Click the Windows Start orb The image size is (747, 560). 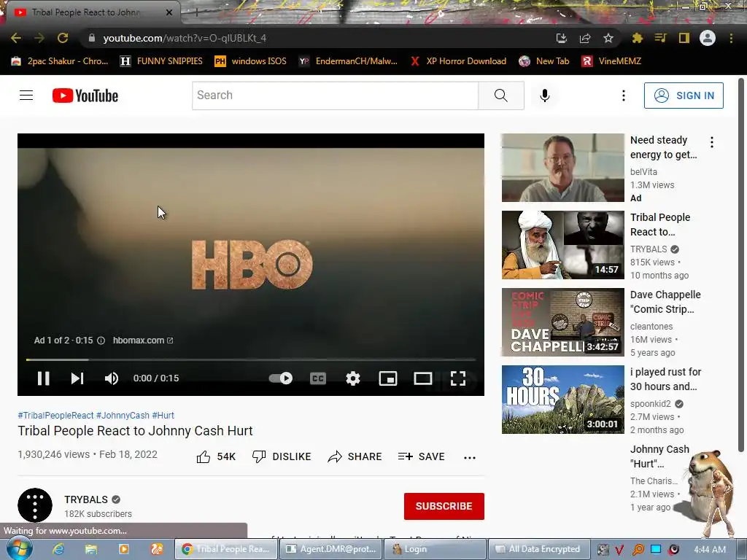(x=19, y=548)
